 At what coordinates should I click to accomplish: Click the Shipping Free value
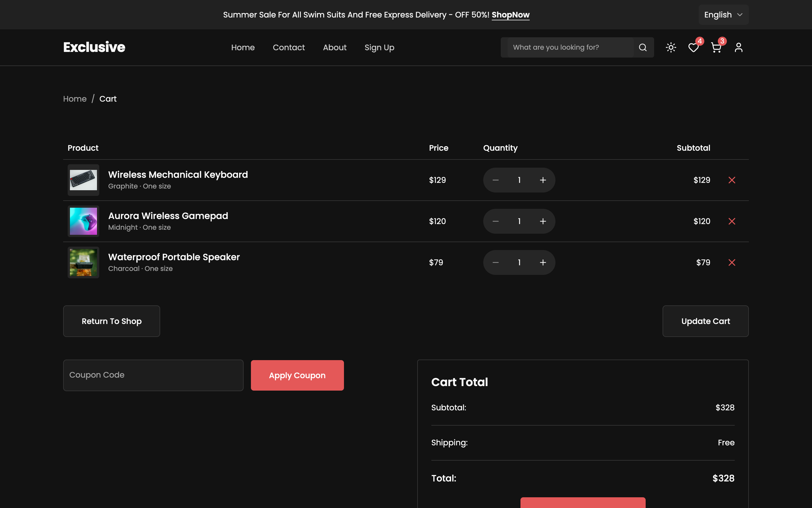(x=726, y=443)
